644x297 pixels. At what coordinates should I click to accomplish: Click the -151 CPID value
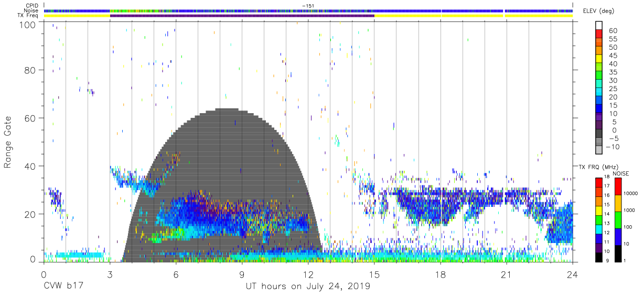point(308,5)
